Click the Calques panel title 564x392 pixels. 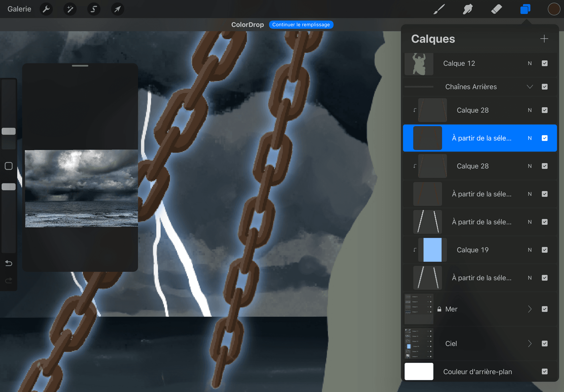tap(433, 39)
